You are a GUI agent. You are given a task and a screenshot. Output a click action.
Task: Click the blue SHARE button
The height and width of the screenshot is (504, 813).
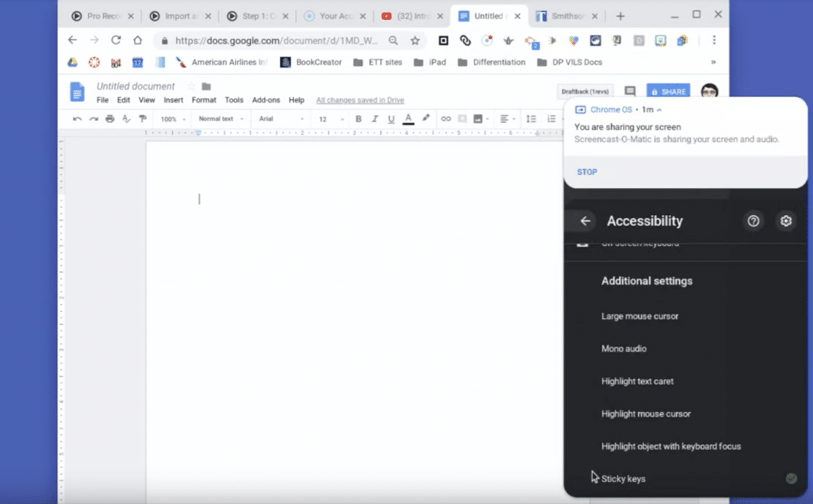click(x=668, y=91)
